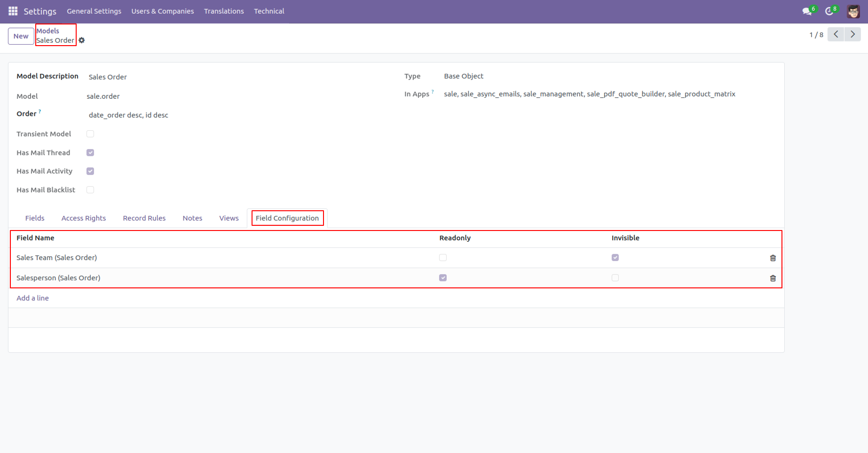Delete the Salesperson (Sales Order) row
Screen dimensions: 868x453
coord(773,278)
